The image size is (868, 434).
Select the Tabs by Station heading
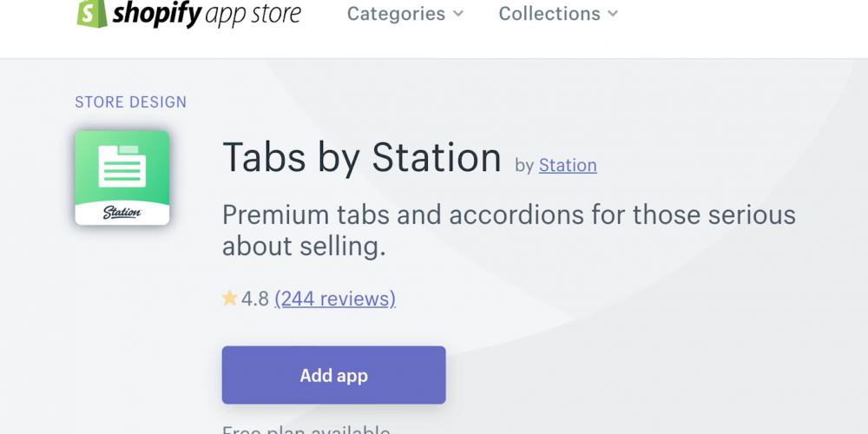coord(362,158)
